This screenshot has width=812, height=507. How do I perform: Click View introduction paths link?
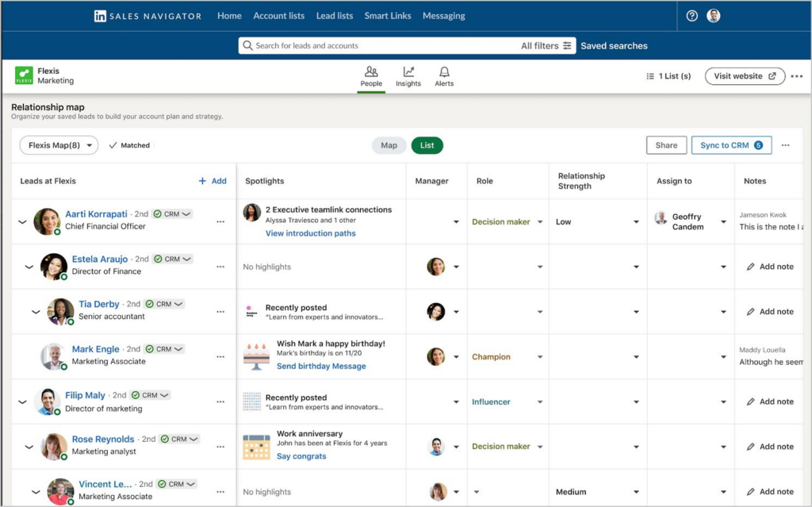pyautogui.click(x=310, y=233)
